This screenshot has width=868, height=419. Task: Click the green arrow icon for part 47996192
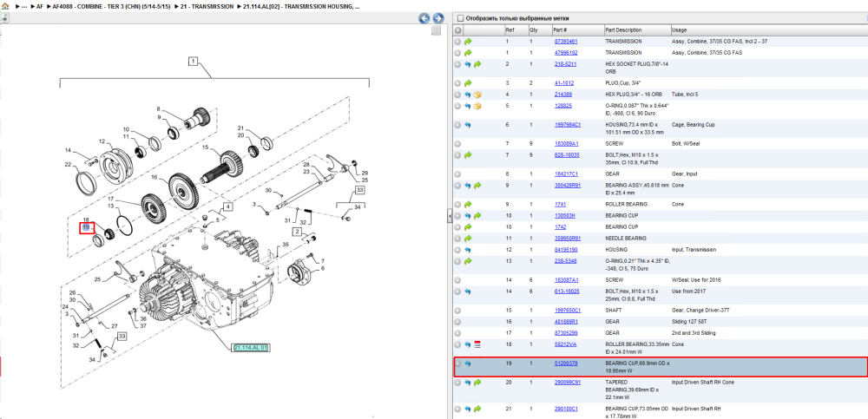(x=468, y=53)
